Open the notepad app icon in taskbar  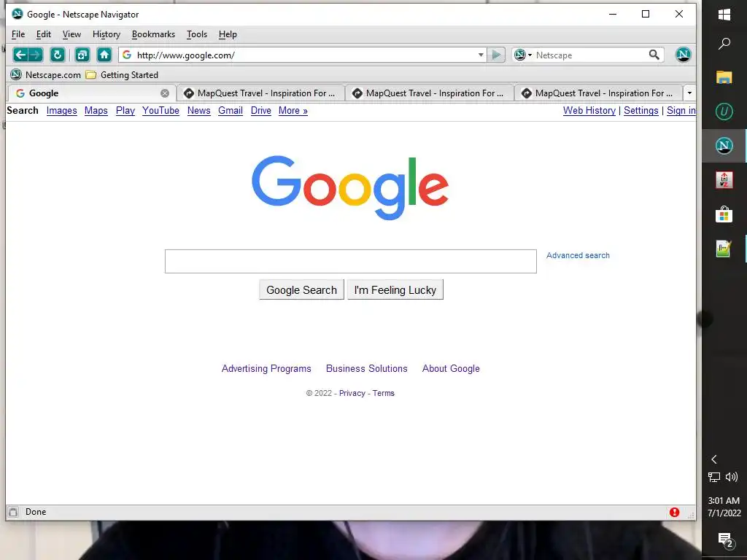(724, 249)
